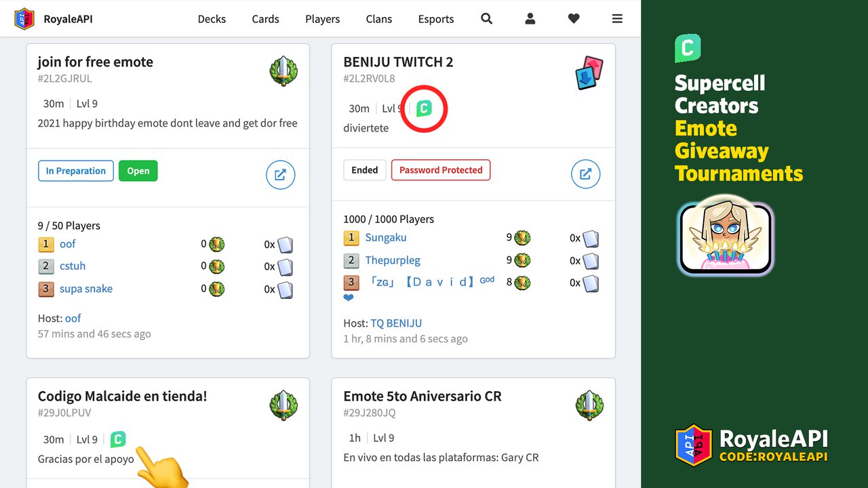This screenshot has width=868, height=488.
Task: Open the user account icon
Action: coord(530,19)
